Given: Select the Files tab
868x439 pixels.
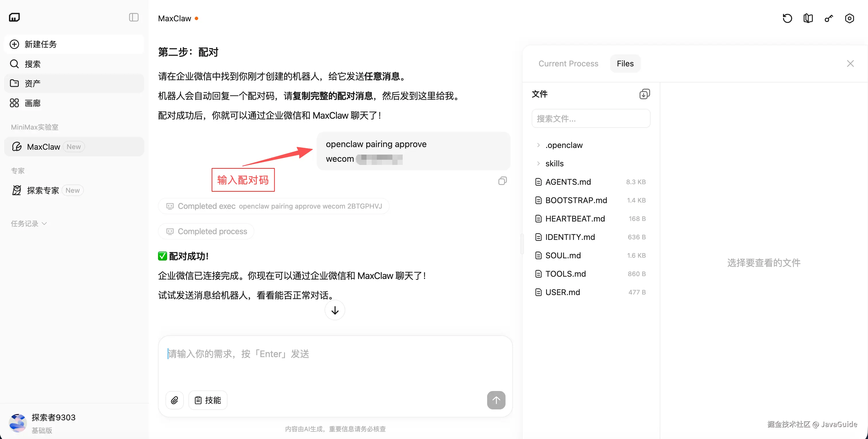Looking at the screenshot, I should [625, 63].
